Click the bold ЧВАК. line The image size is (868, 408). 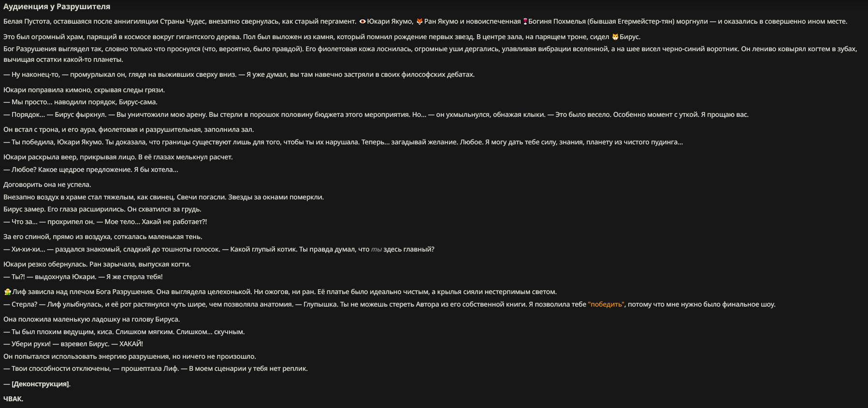click(x=13, y=399)
